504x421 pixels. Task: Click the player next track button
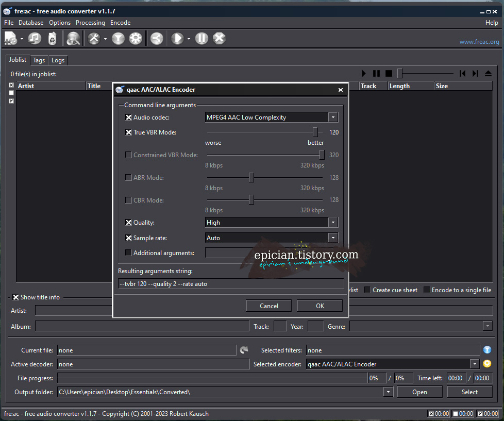click(475, 74)
